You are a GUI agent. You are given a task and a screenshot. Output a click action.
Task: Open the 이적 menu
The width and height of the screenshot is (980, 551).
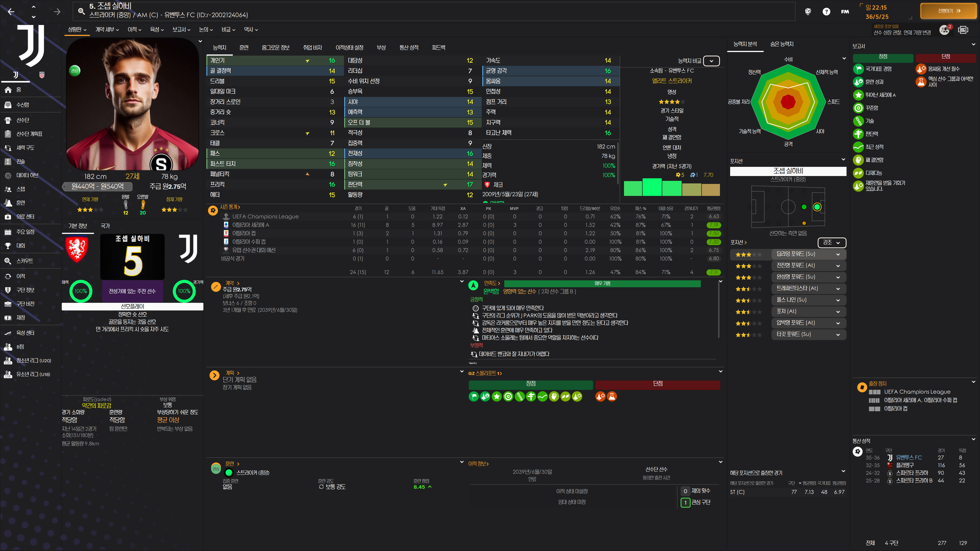134,30
